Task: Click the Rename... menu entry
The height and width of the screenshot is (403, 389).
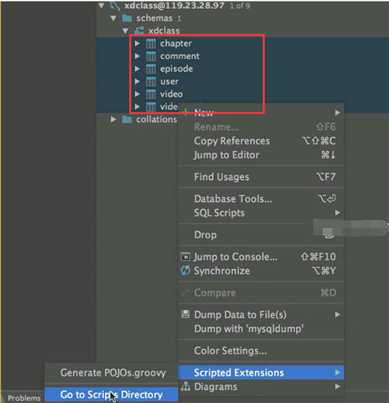Action: 260,127
